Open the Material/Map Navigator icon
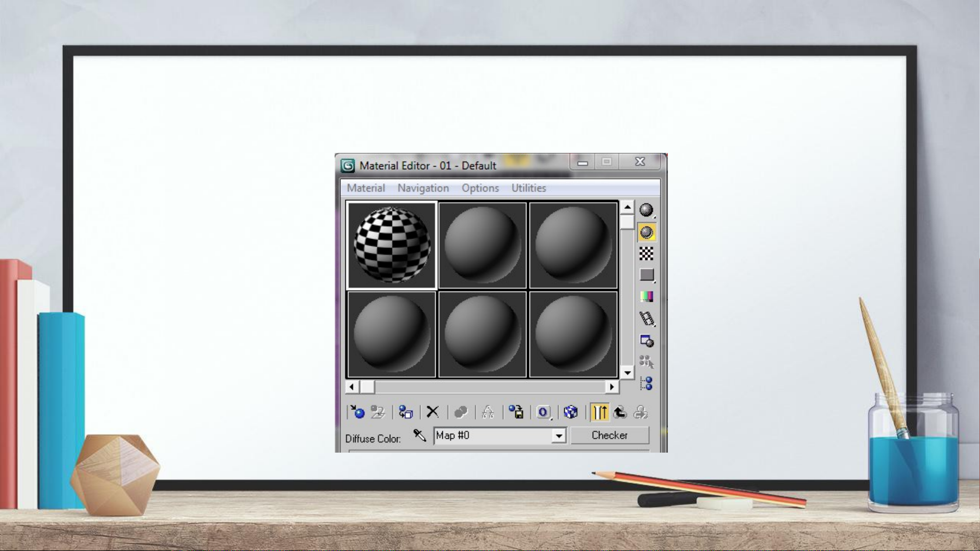 (646, 383)
